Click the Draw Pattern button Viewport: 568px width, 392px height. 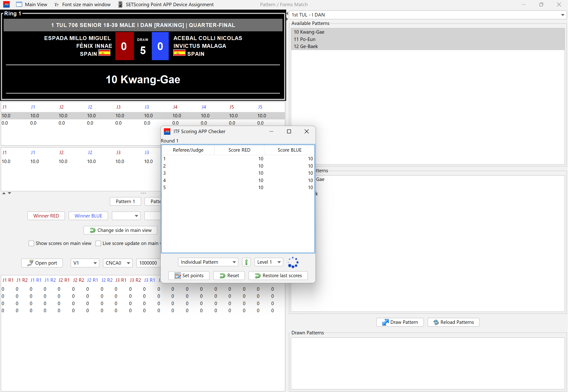400,322
